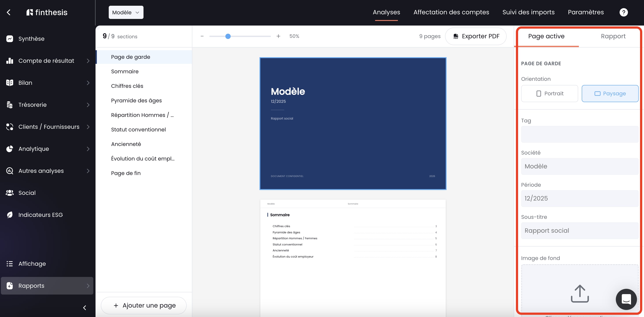Image resolution: width=644 pixels, height=317 pixels.
Task: Expand Autres analyses submenu chevron
Action: coord(88,171)
